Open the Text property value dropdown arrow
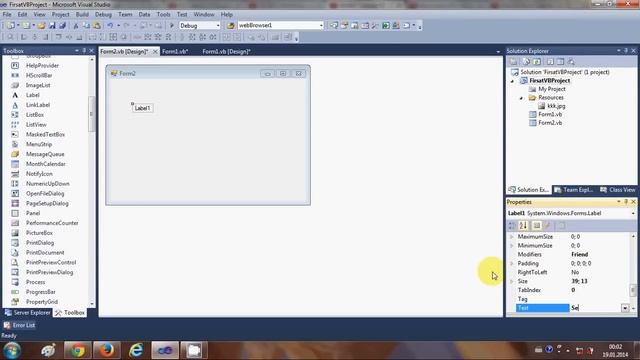The width and height of the screenshot is (640, 360). pyautogui.click(x=625, y=308)
